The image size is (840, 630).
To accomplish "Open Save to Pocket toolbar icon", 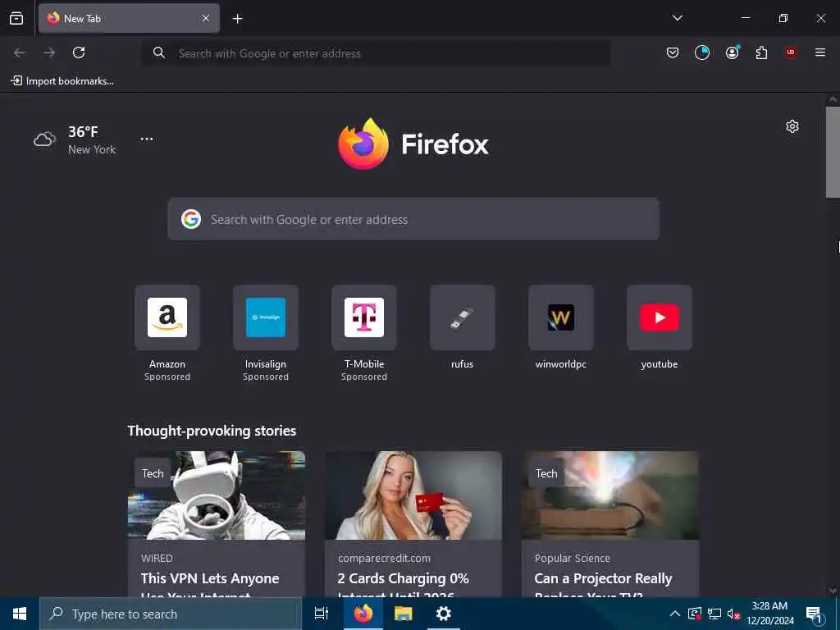I will click(x=673, y=52).
